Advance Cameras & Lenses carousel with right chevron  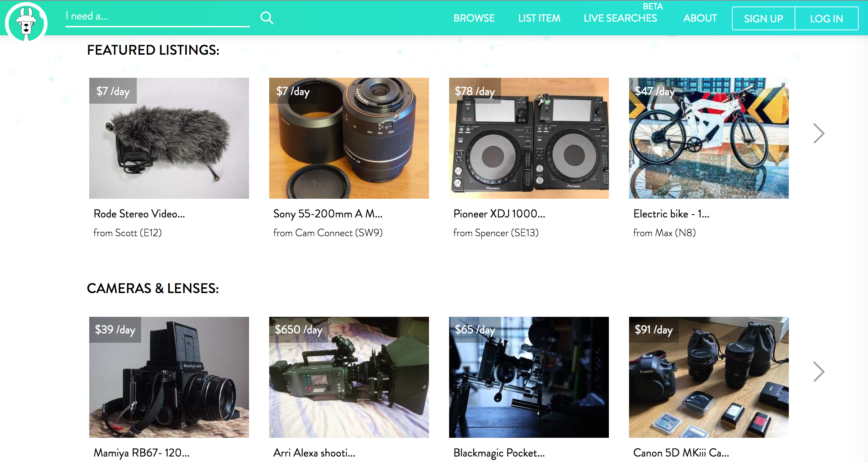coord(818,372)
